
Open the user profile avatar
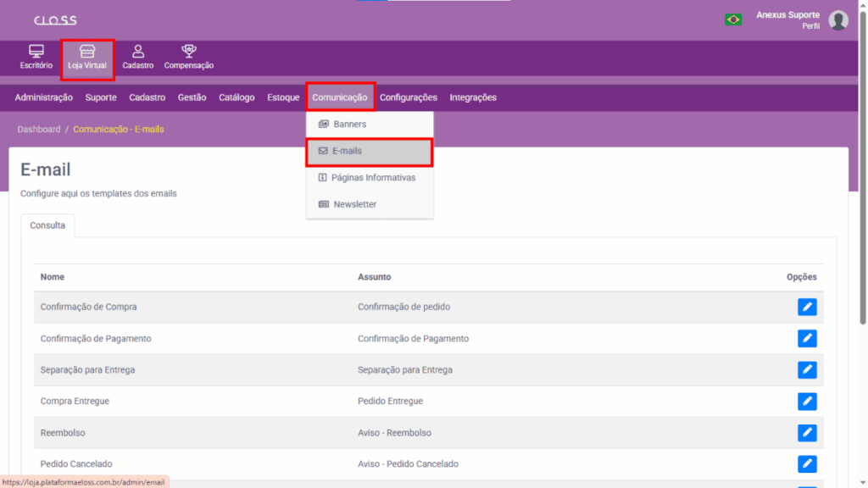(x=838, y=20)
